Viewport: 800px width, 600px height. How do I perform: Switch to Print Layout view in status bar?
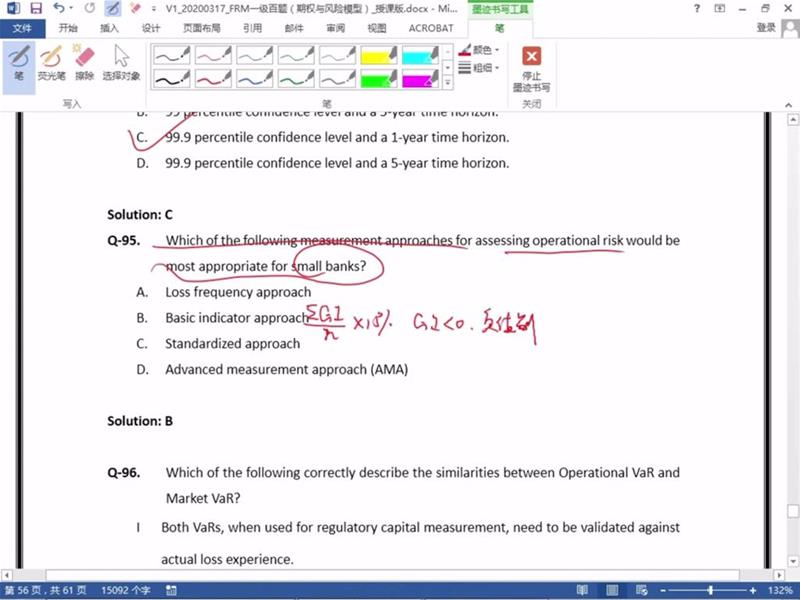pyautogui.click(x=612, y=590)
